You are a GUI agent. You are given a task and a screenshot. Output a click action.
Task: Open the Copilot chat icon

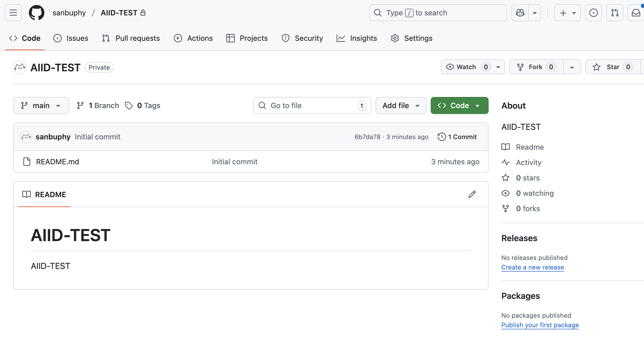click(520, 13)
